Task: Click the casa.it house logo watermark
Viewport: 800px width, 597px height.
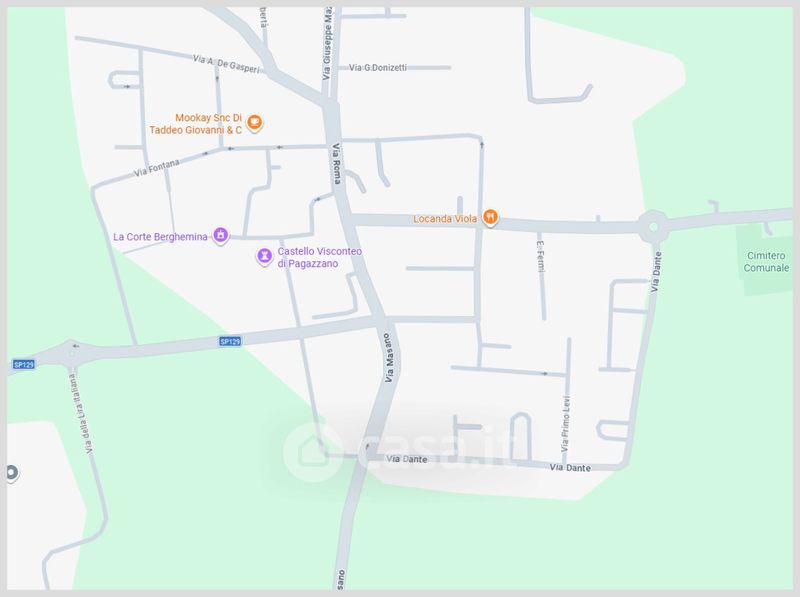Action: (311, 452)
